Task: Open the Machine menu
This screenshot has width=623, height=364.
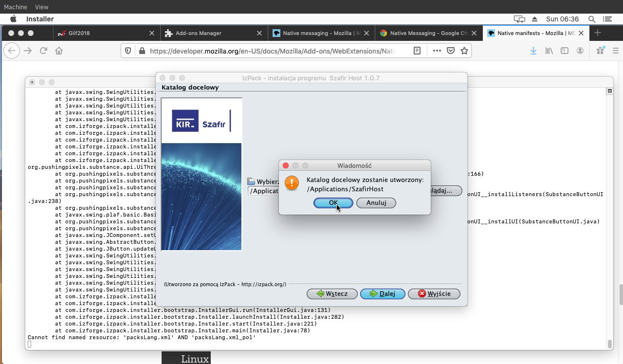Action: coord(16,7)
